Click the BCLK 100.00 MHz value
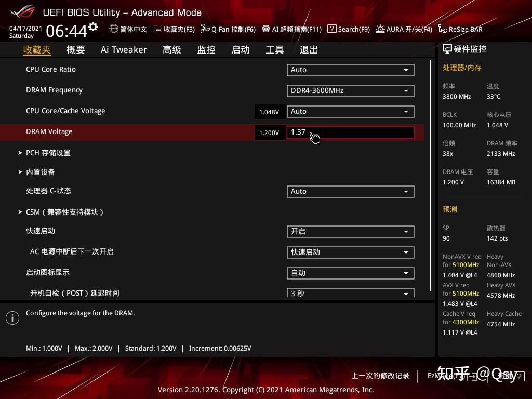532x399 pixels. [x=459, y=125]
